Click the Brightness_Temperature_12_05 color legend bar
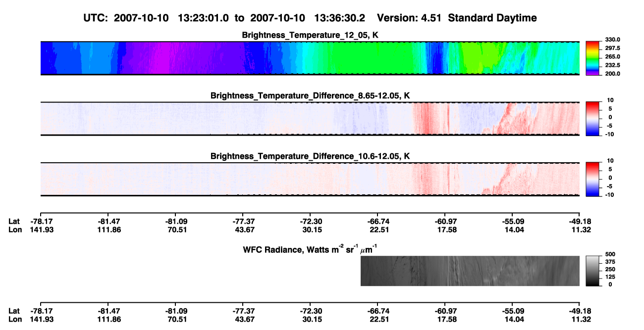The image size is (644, 330). pos(593,58)
